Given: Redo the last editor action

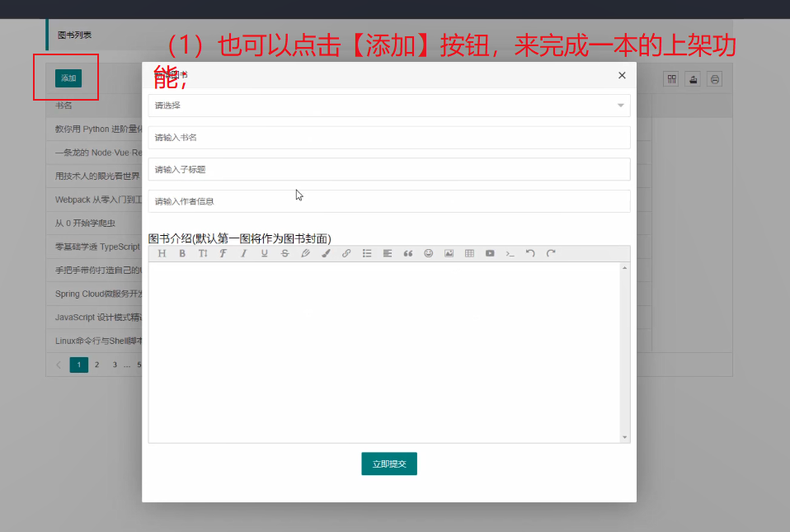Looking at the screenshot, I should [551, 253].
